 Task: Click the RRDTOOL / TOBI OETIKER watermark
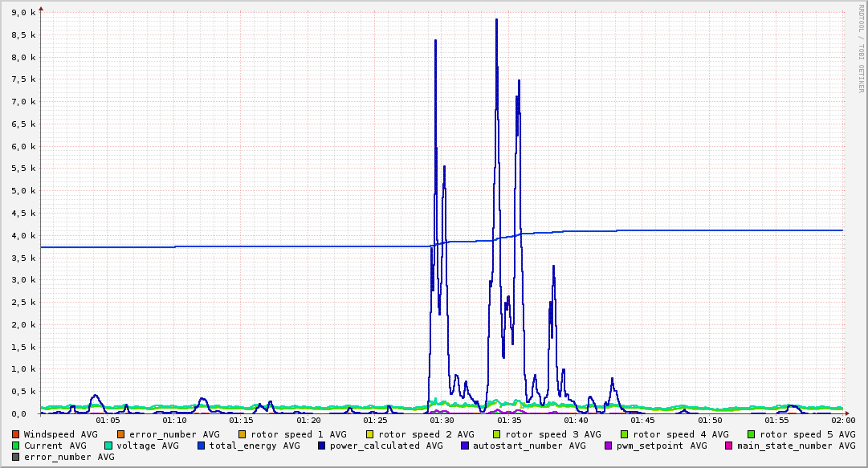(861, 48)
